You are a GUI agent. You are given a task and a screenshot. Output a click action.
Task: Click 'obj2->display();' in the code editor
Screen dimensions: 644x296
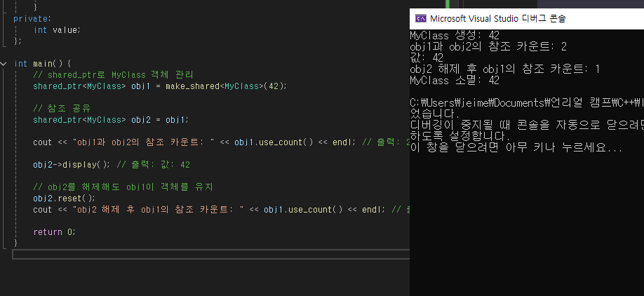pos(73,165)
